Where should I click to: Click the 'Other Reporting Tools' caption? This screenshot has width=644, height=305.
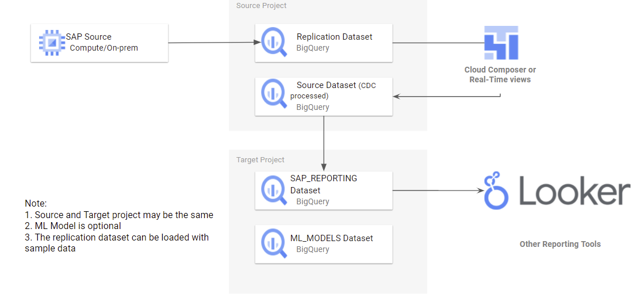560,244
